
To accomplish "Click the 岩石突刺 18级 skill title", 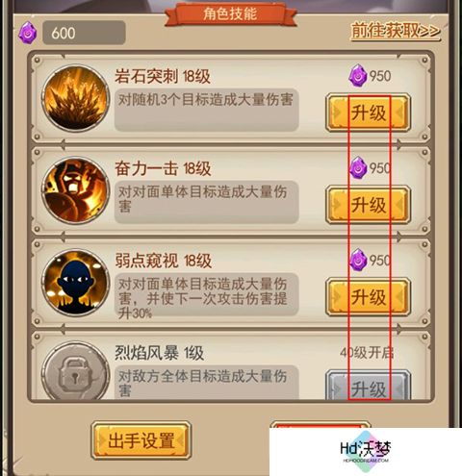I will coord(163,77).
